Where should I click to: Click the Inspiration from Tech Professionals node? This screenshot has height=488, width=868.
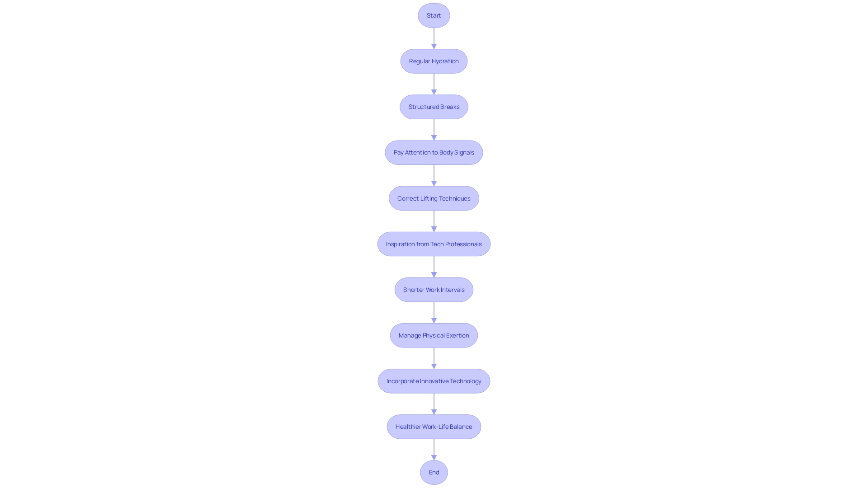coord(434,244)
